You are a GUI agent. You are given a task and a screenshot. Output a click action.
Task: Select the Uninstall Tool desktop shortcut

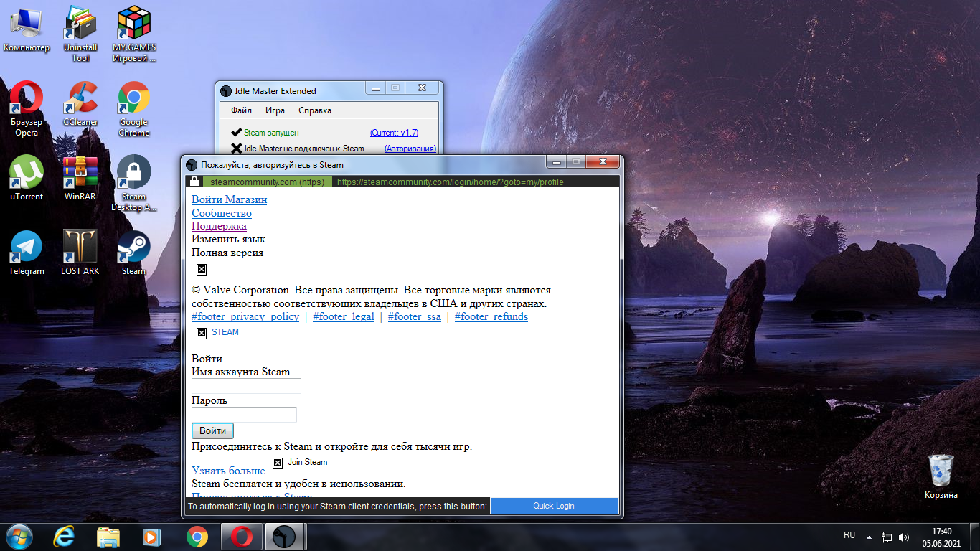coord(80,34)
